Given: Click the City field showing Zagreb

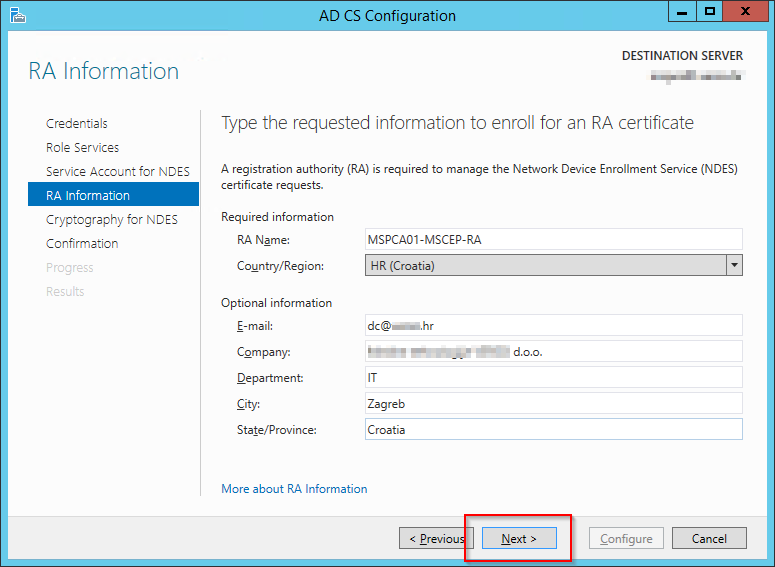Looking at the screenshot, I should click(x=554, y=403).
